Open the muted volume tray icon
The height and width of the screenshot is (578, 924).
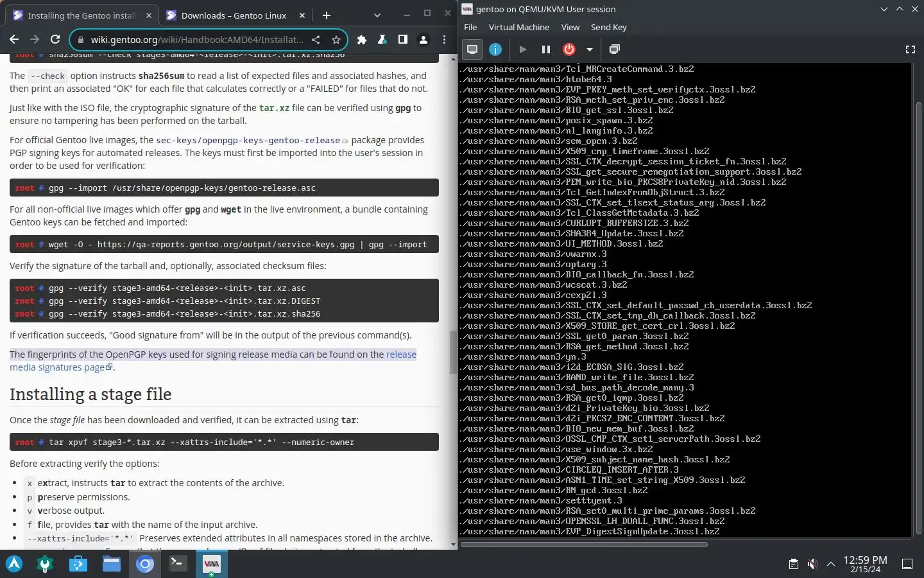point(812,564)
